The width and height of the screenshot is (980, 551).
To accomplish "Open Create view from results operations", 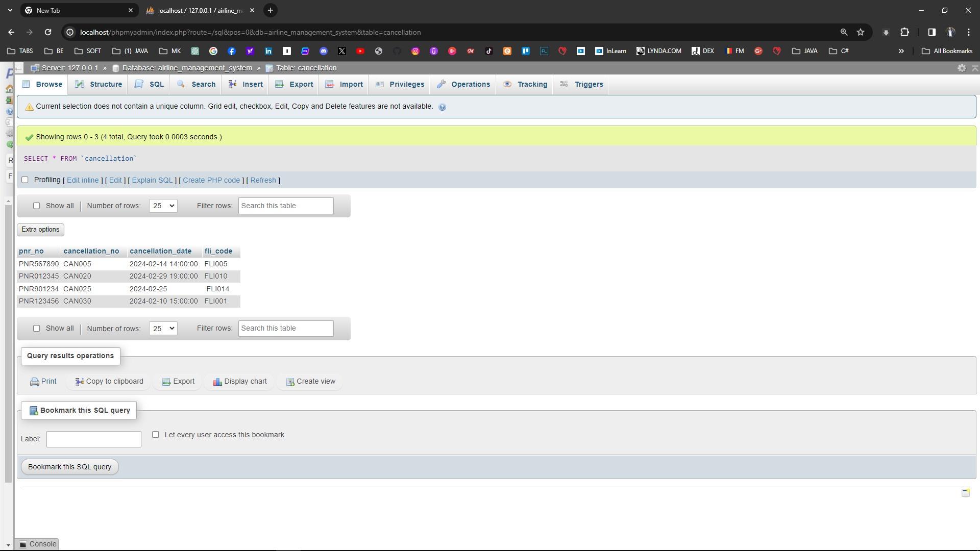I will pyautogui.click(x=310, y=381).
